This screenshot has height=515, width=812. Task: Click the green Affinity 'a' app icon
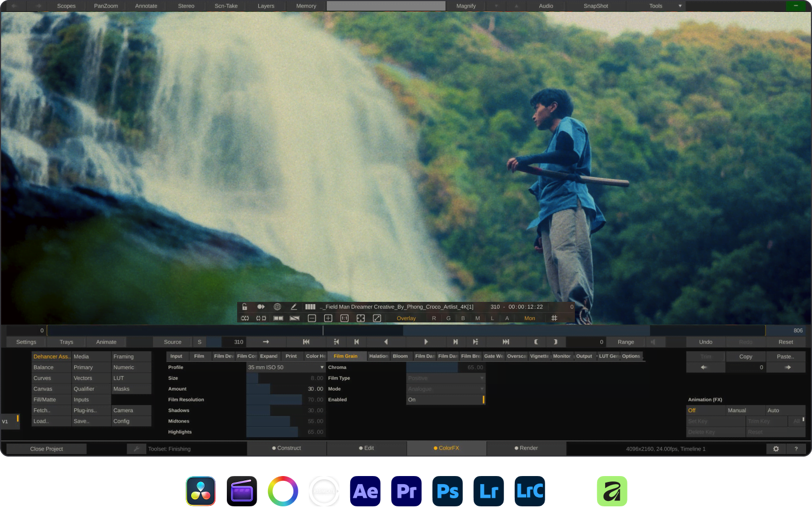click(x=612, y=491)
